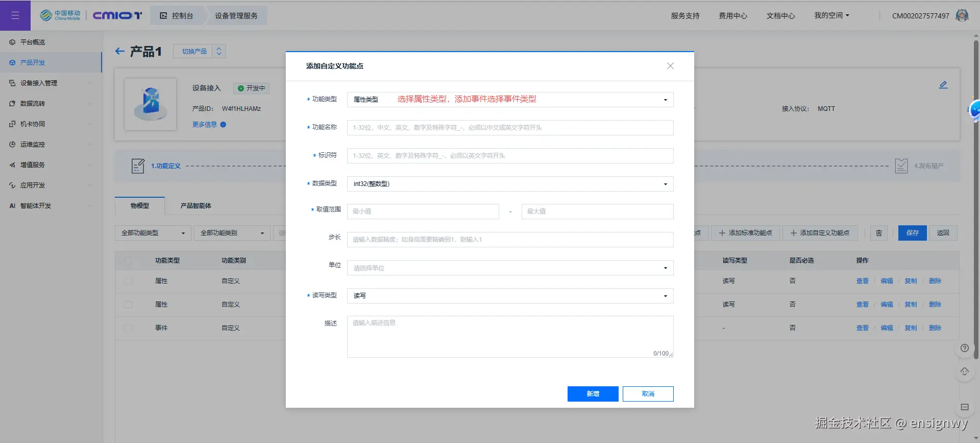Click the 增值服务 sidebar icon
980x443 pixels.
point(12,165)
